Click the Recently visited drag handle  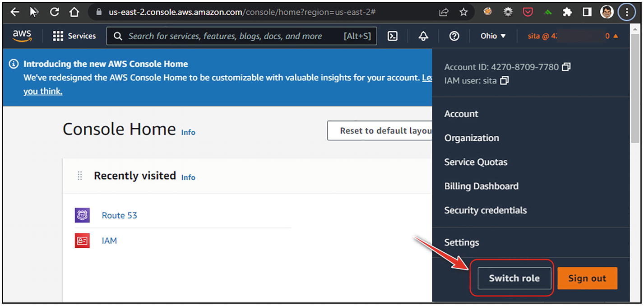[x=80, y=176]
